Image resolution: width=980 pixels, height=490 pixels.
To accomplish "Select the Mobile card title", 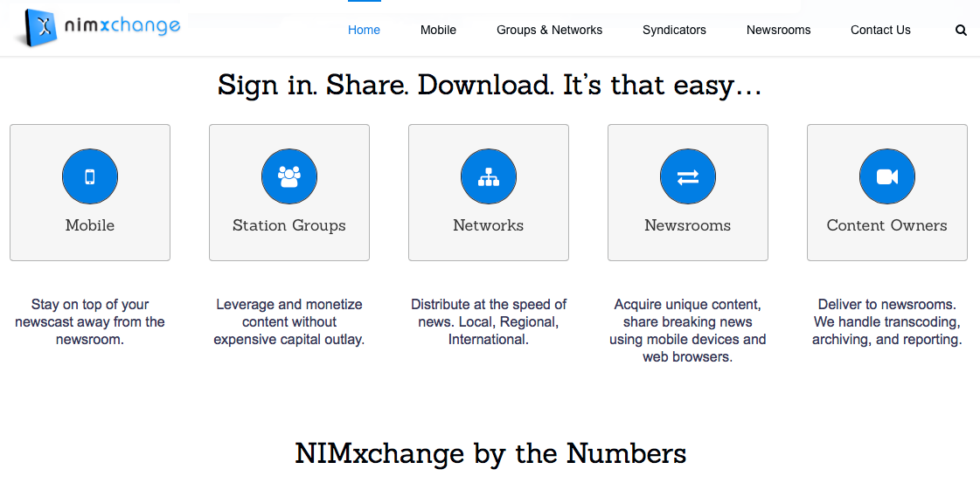I will 90,225.
